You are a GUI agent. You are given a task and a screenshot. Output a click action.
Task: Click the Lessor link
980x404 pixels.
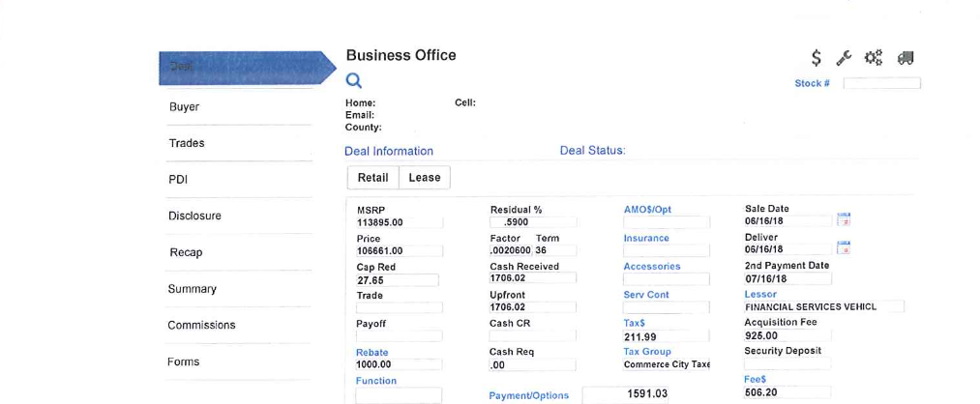760,294
